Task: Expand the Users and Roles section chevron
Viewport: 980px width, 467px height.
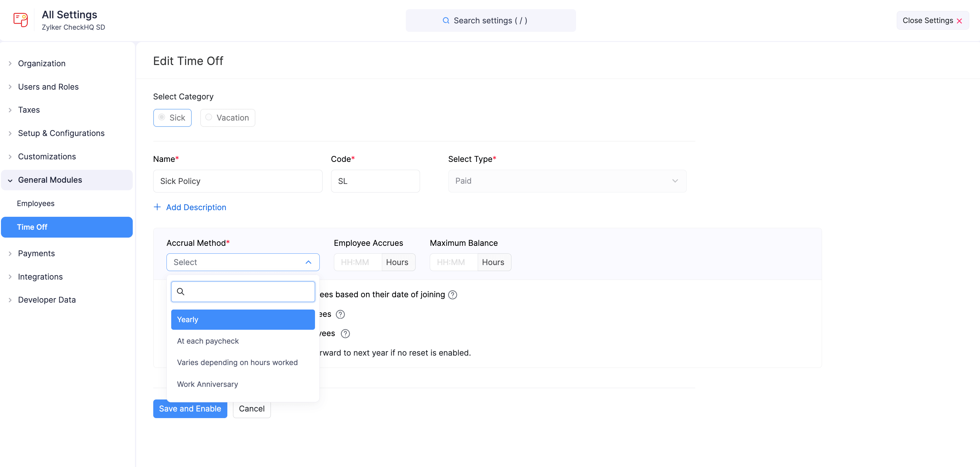Action: (x=10, y=87)
